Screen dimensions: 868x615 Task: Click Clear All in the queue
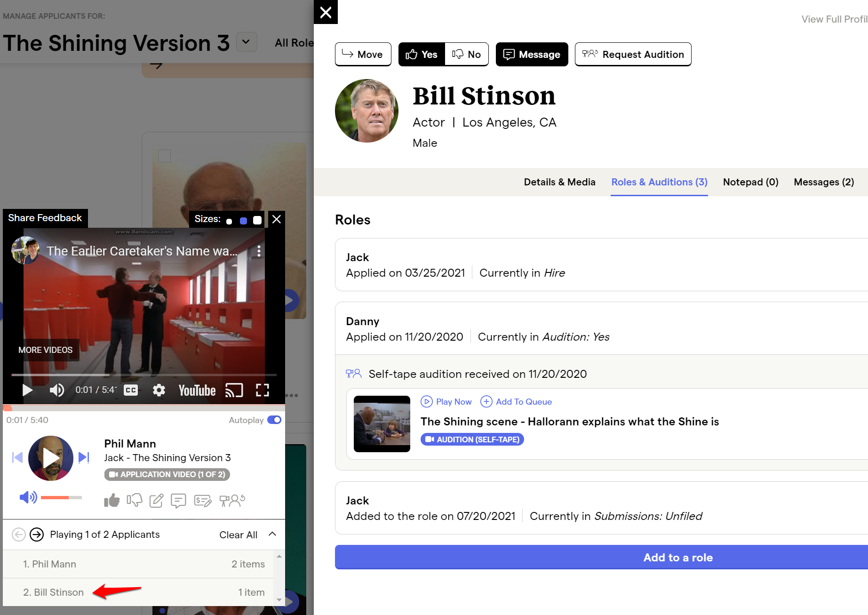[238, 535]
